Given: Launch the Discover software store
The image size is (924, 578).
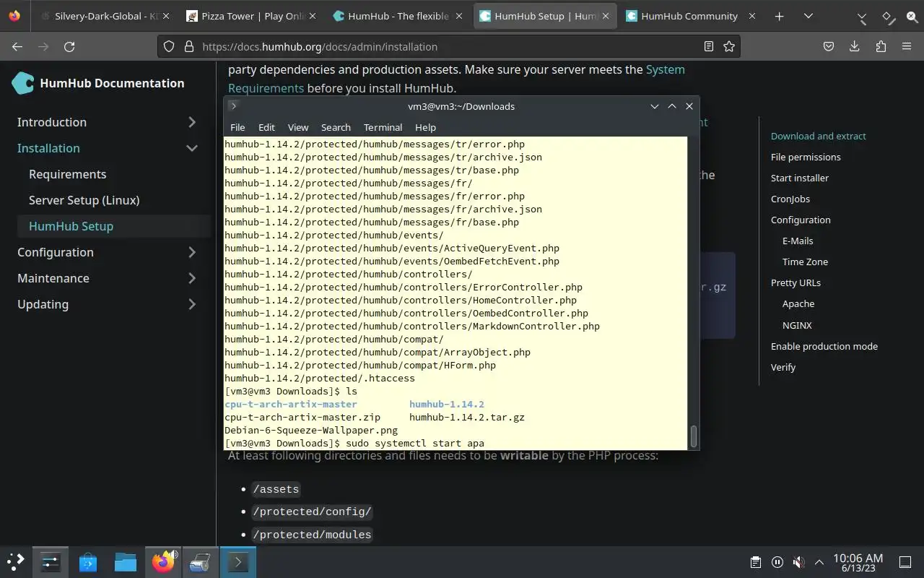Looking at the screenshot, I should click(x=88, y=561).
